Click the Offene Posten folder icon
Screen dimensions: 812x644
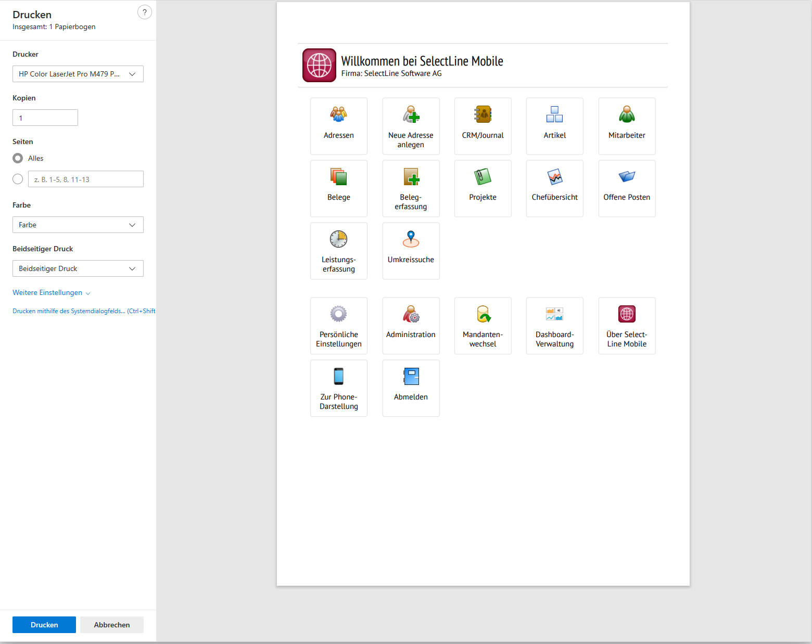point(627,177)
